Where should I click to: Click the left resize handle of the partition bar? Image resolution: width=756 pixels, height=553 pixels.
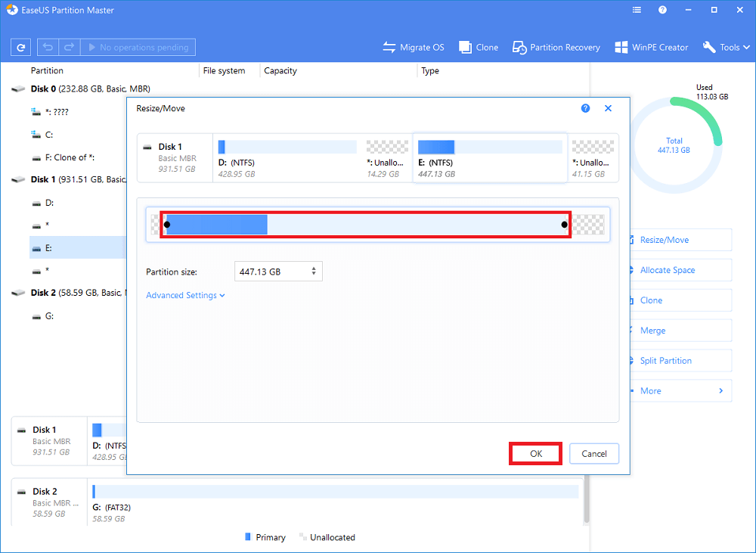[x=167, y=225]
